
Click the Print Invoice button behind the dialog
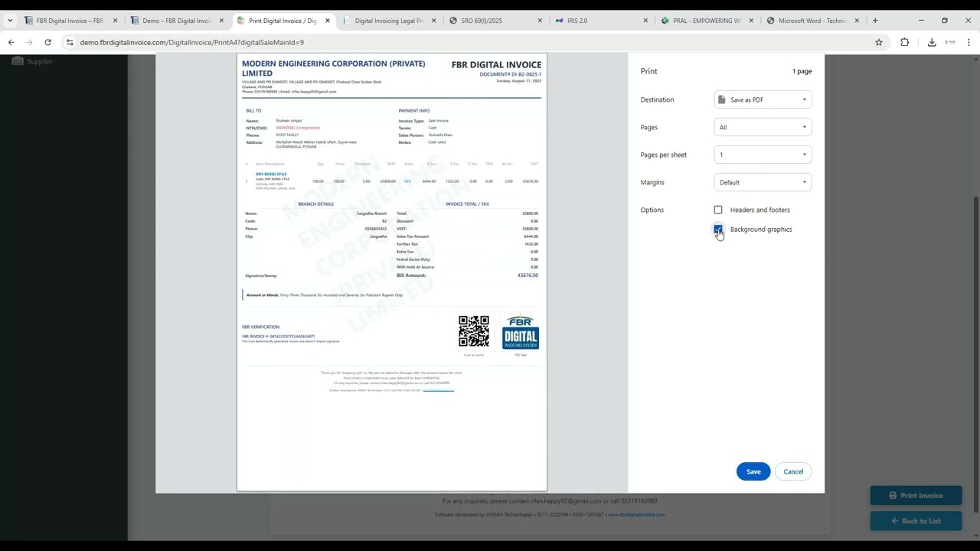click(x=916, y=495)
